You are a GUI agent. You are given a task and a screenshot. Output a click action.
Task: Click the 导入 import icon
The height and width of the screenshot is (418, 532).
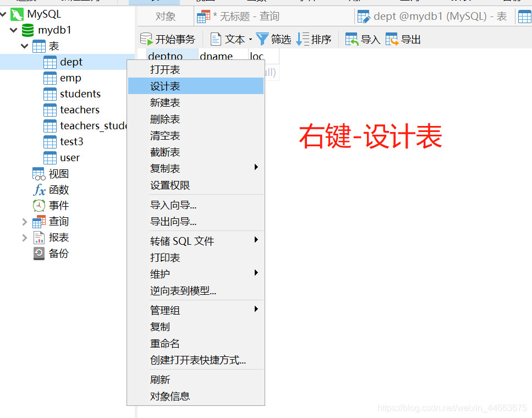[352, 39]
